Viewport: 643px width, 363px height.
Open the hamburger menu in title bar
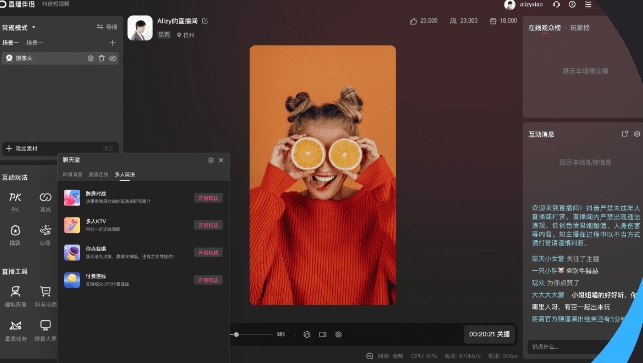pos(588,5)
